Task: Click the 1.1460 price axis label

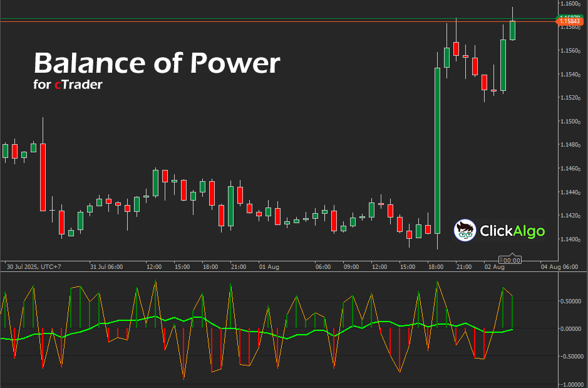Action: coord(570,169)
